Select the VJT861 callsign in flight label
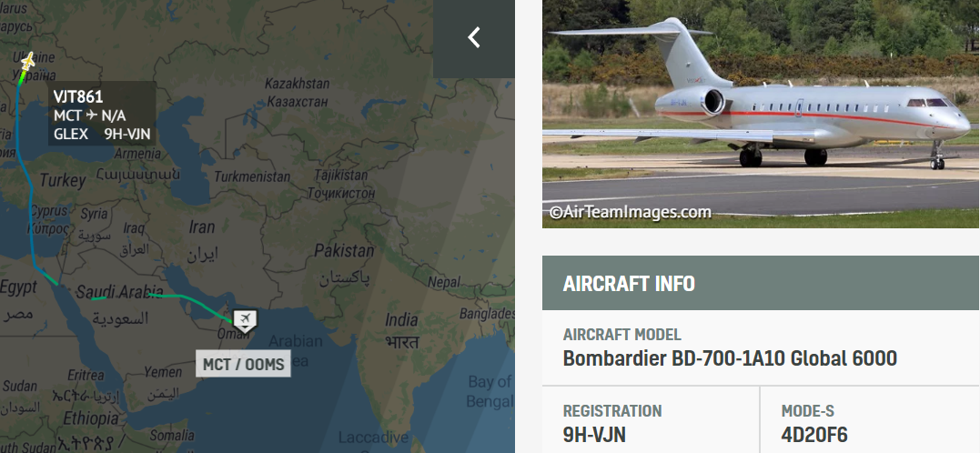 coord(78,96)
